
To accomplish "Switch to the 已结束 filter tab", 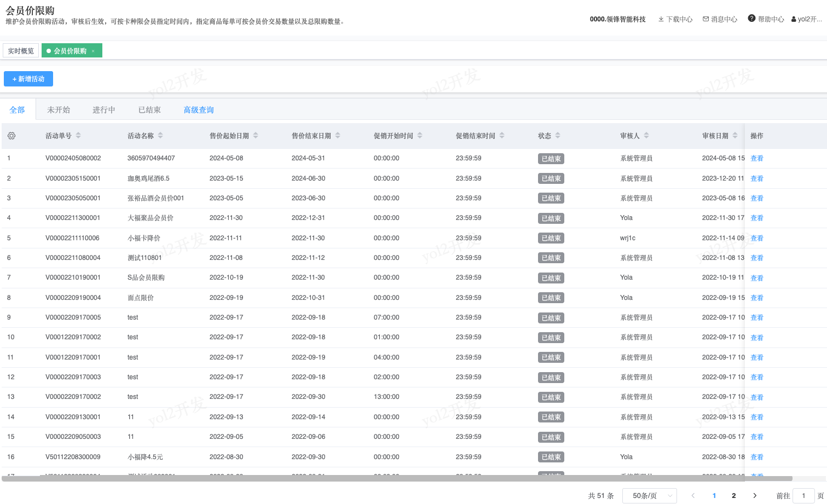I will [149, 110].
